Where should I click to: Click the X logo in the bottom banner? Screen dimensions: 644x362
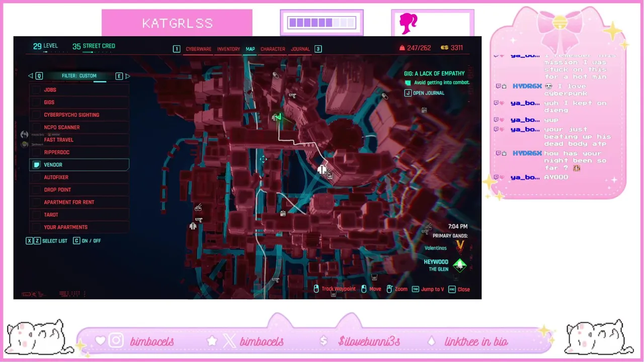pos(229,341)
